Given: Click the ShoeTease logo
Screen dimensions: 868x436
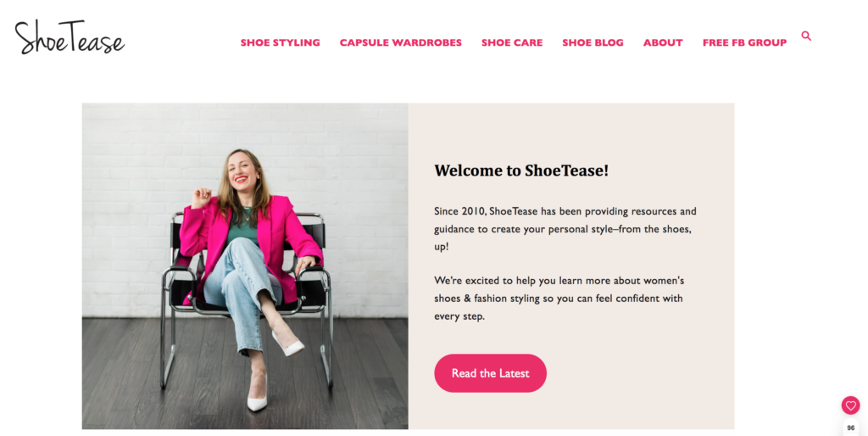Looking at the screenshot, I should 70,38.
